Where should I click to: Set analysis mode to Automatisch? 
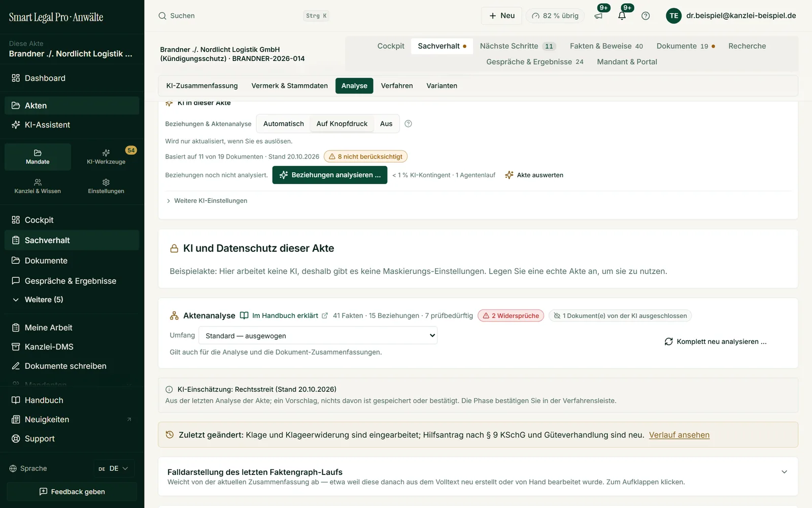point(284,124)
